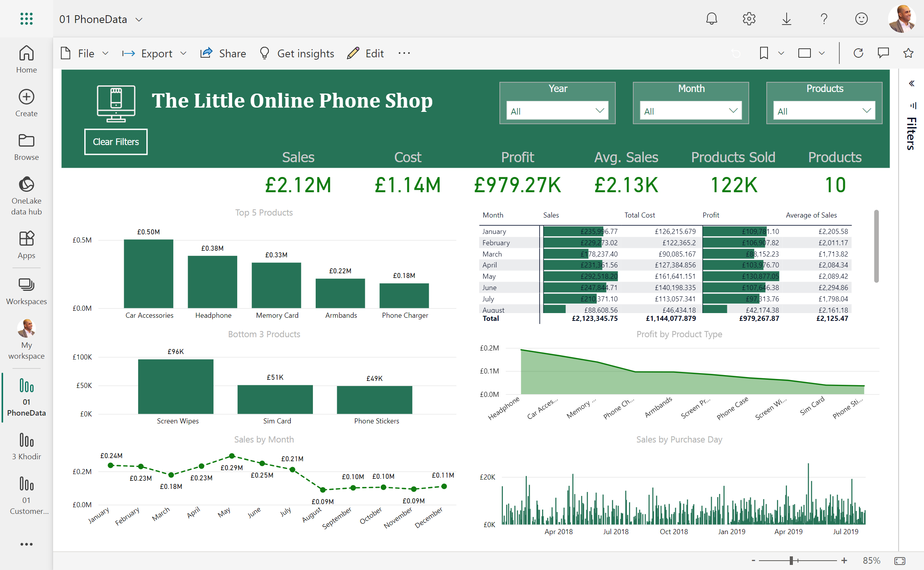Add report to favorites star
Image resolution: width=924 pixels, height=570 pixels.
coord(908,53)
